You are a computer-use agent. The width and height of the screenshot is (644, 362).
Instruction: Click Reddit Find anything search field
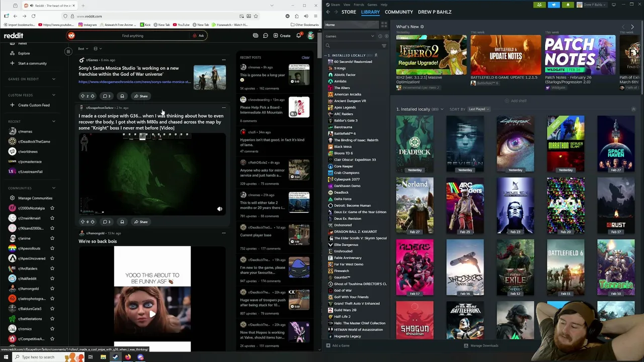click(x=132, y=36)
